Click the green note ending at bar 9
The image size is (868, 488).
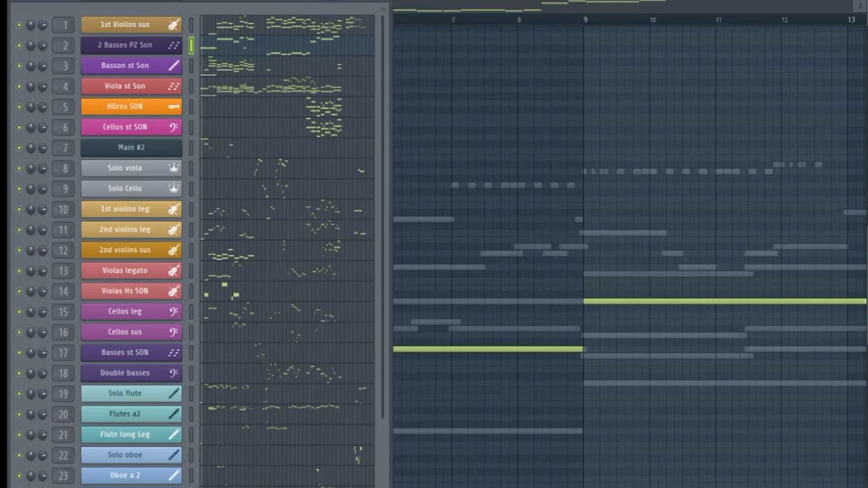pos(488,349)
